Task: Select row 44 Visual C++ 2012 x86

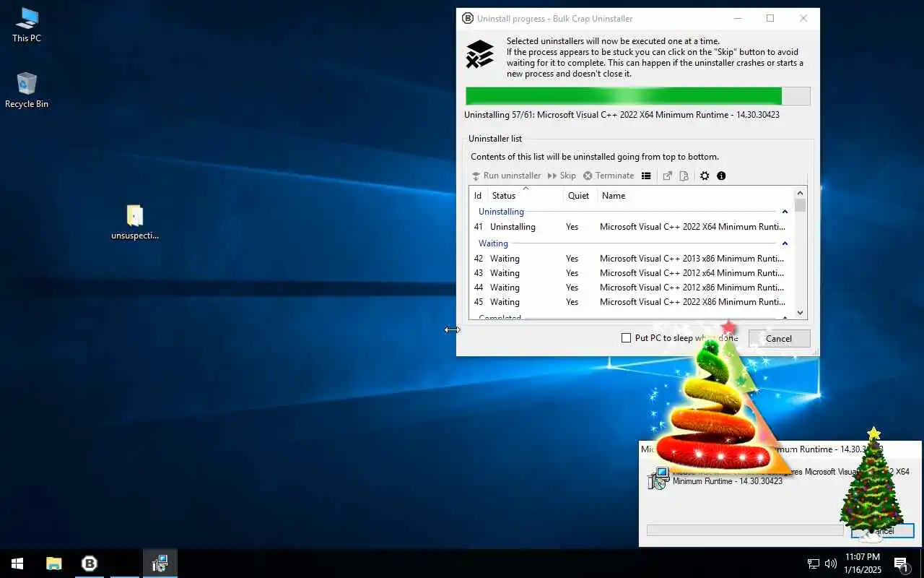Action: point(630,288)
